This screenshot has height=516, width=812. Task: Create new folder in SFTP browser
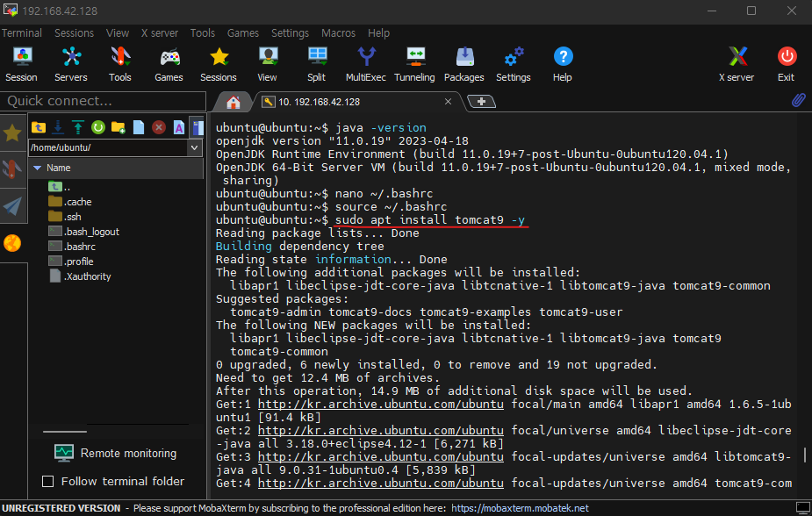pos(119,127)
